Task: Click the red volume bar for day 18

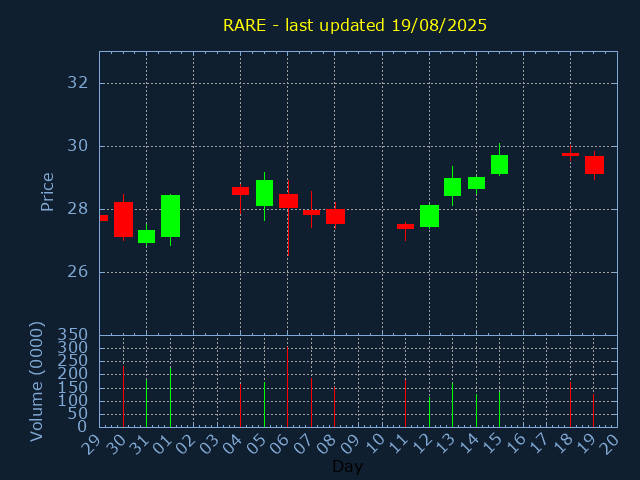Action: 571,404
